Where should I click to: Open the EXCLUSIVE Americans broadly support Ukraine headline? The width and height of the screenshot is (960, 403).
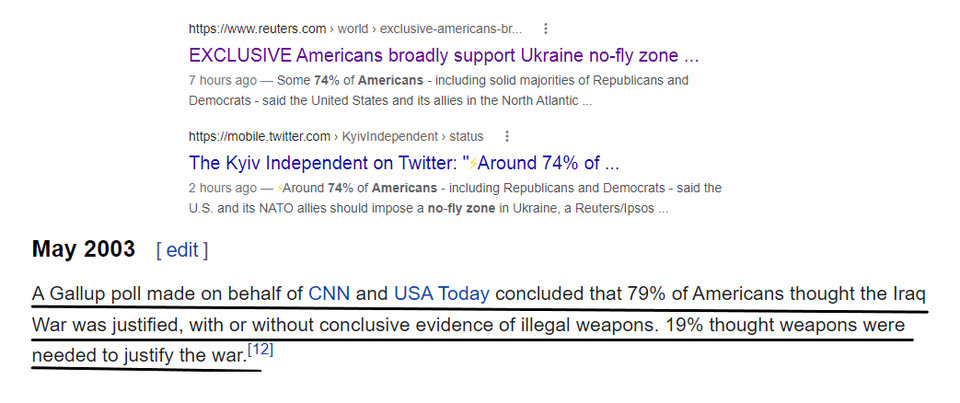(x=444, y=56)
